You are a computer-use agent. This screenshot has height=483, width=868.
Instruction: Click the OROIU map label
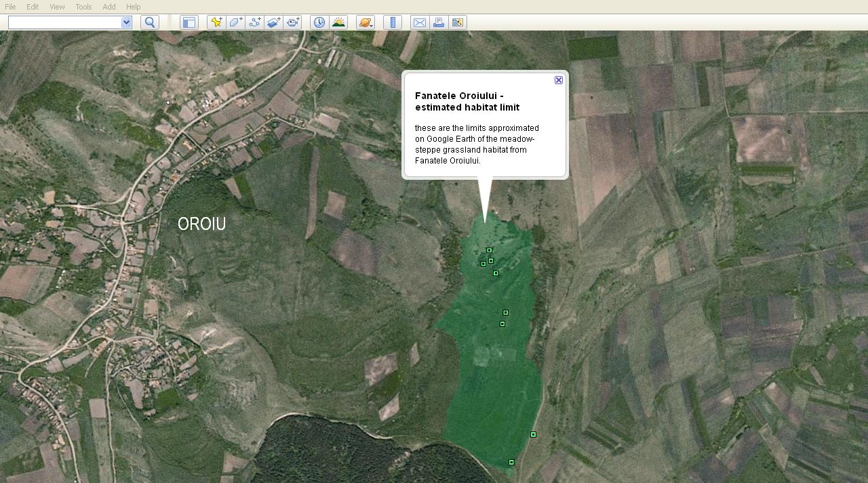click(x=201, y=224)
